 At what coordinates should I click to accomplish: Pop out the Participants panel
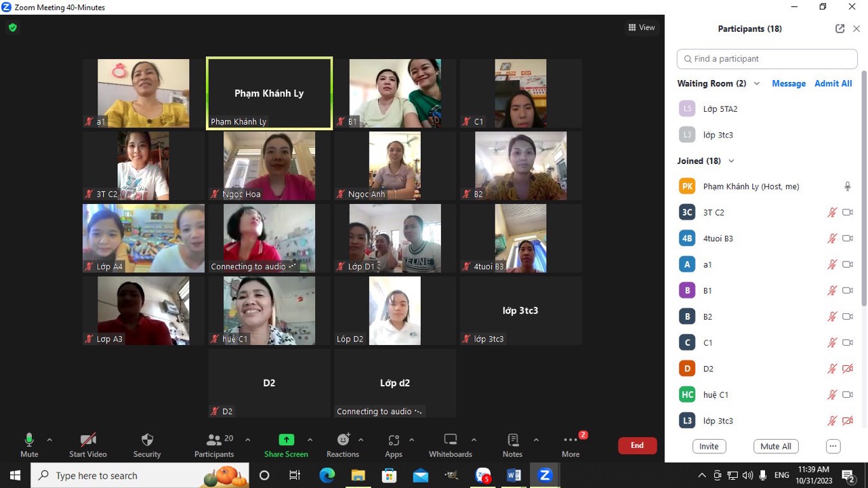pyautogui.click(x=840, y=28)
